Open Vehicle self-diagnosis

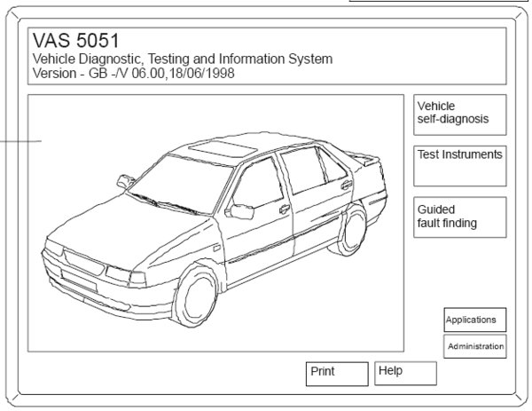pyautogui.click(x=460, y=113)
